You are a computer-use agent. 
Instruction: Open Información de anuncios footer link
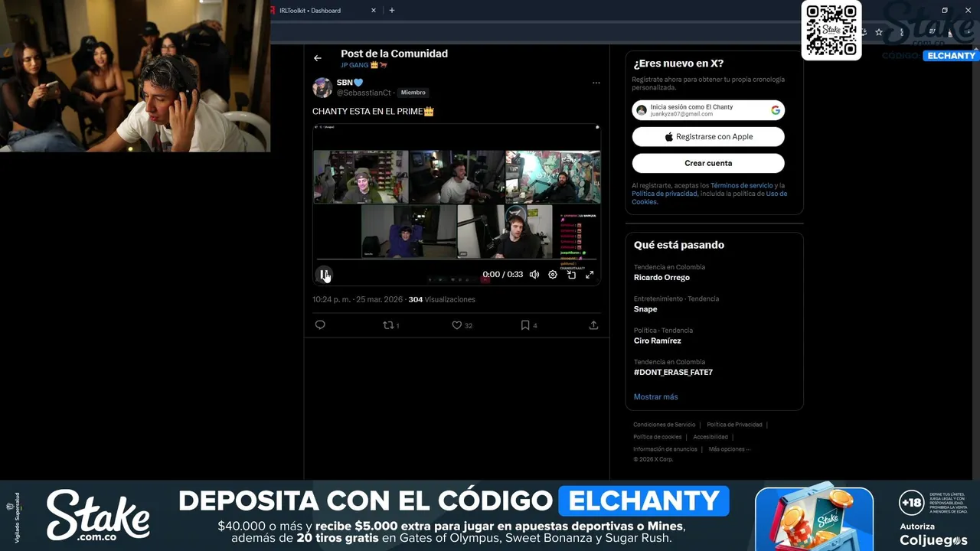(665, 449)
